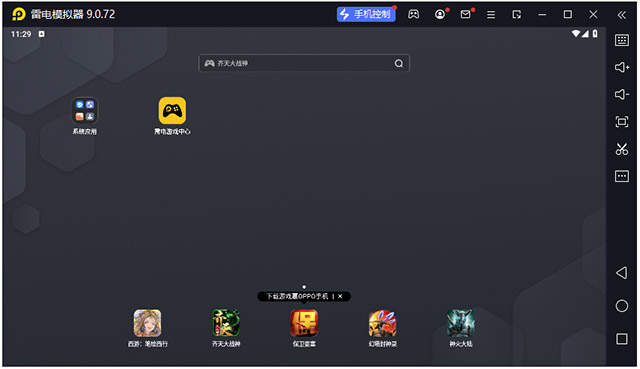This screenshot has height=369, width=640.
Task: Toggle fullscreen mode in sidebar
Action: click(622, 122)
